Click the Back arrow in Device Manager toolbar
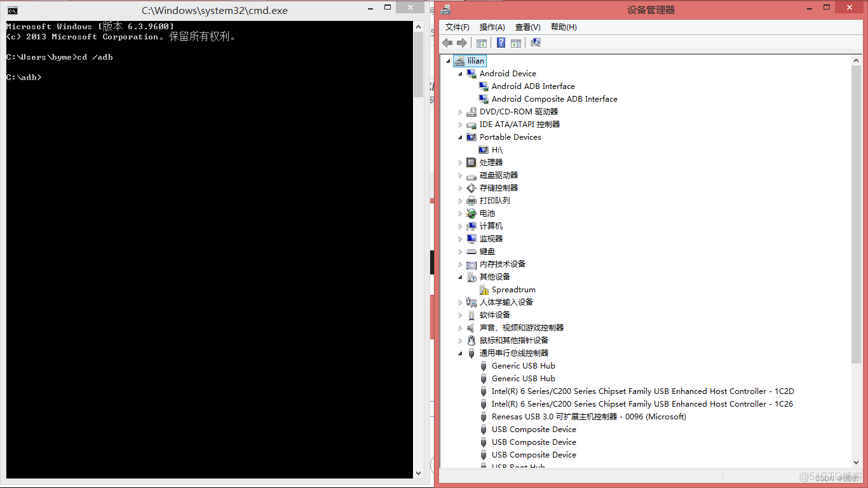Screen dimensions: 868x488 pos(447,43)
